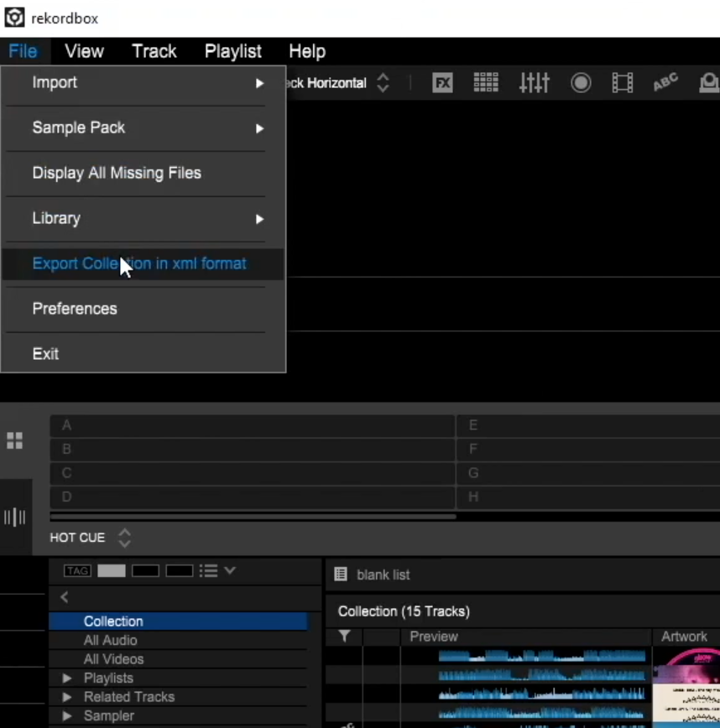
Task: Click hot cue pad G
Action: [x=588, y=473]
